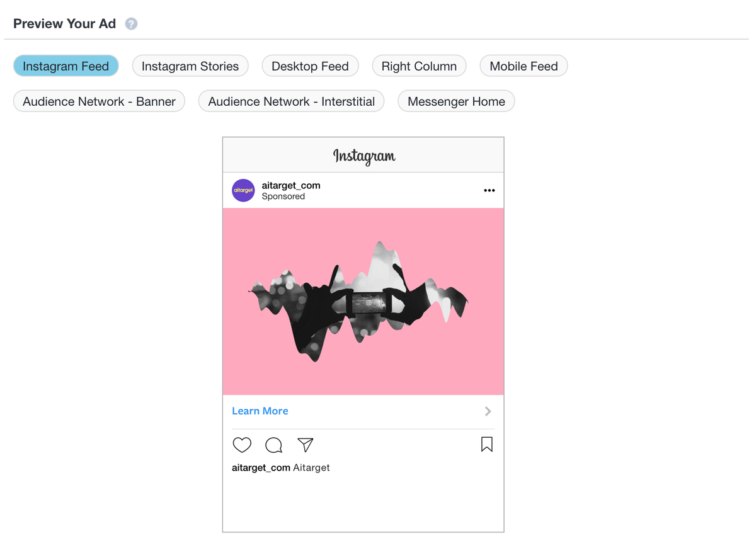This screenshot has width=756, height=548.
Task: Open the three-dot post options menu
Action: point(490,190)
